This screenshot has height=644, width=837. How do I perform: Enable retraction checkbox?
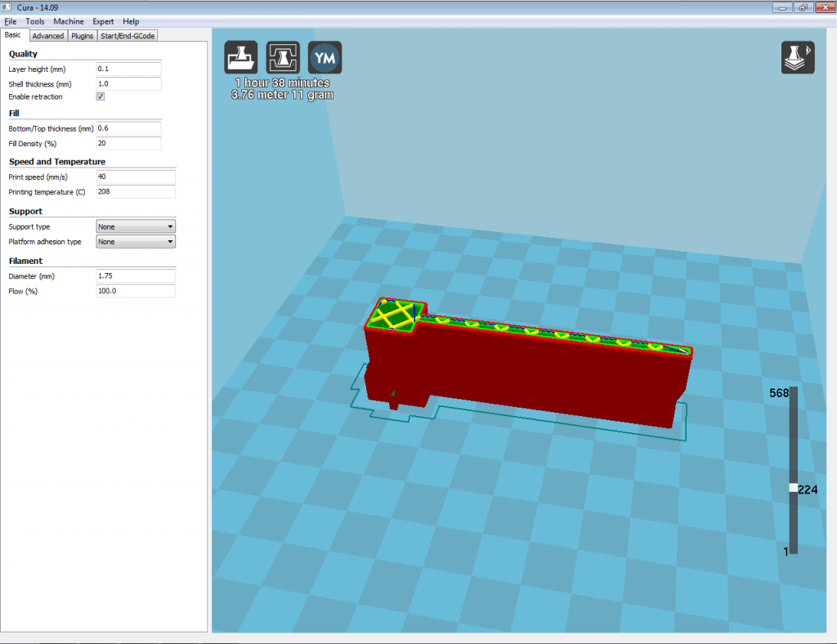[x=100, y=96]
